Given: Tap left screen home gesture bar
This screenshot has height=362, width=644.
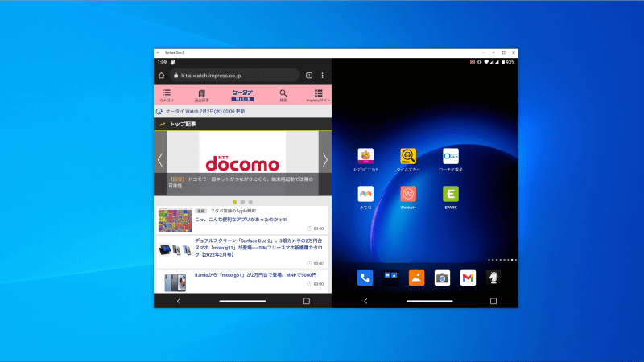Looking at the screenshot, I should pos(242,301).
